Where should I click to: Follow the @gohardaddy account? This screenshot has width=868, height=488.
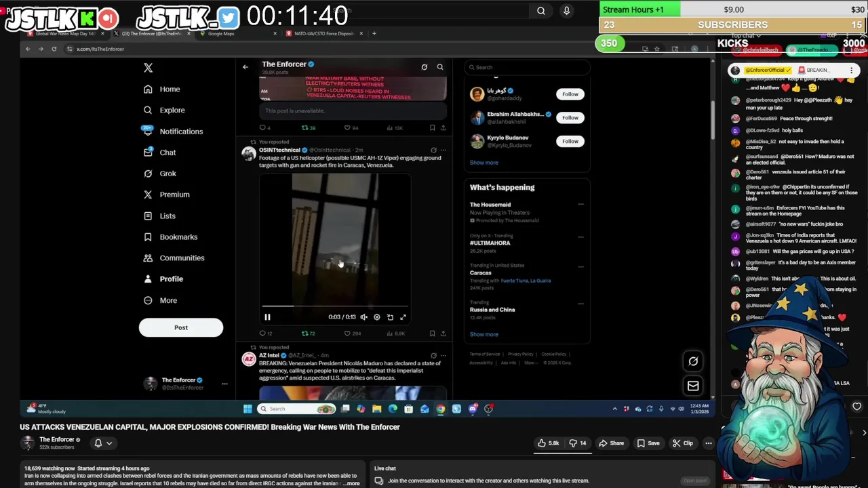tap(570, 94)
